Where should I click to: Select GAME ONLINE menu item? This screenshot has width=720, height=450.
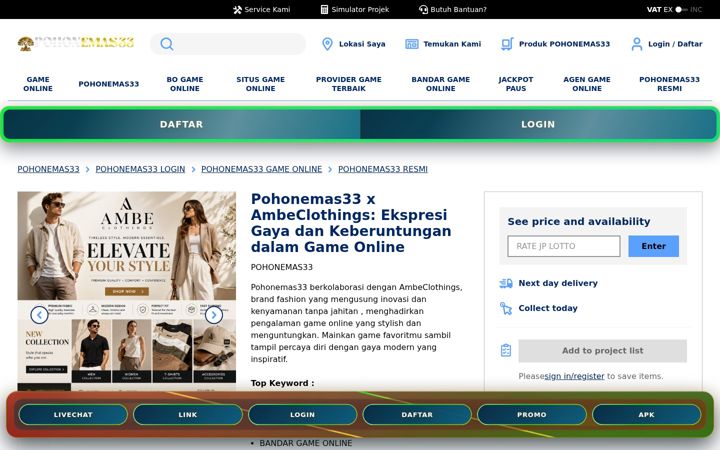coord(38,84)
